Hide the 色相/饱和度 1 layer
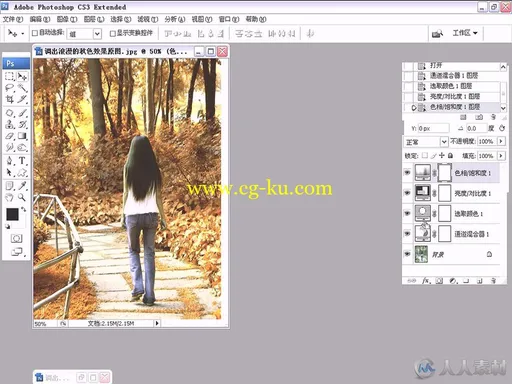Image resolution: width=512 pixels, height=384 pixels. (407, 173)
